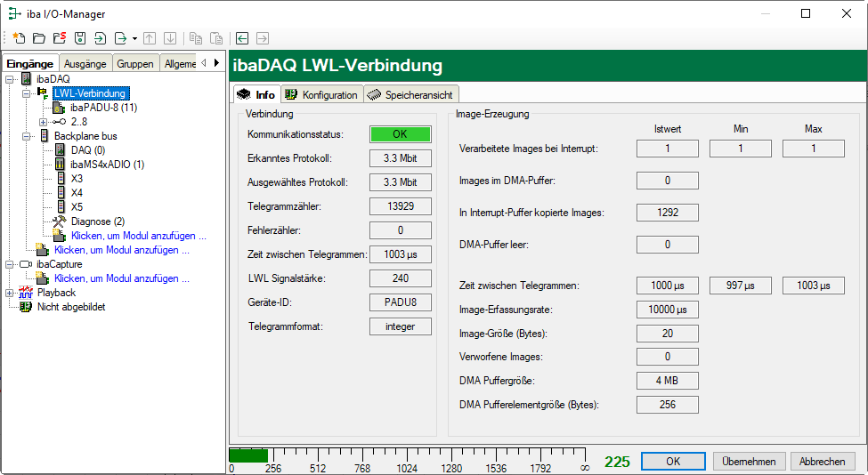The width and height of the screenshot is (868, 475).
Task: Open the Gruppen tab
Action: click(x=135, y=64)
